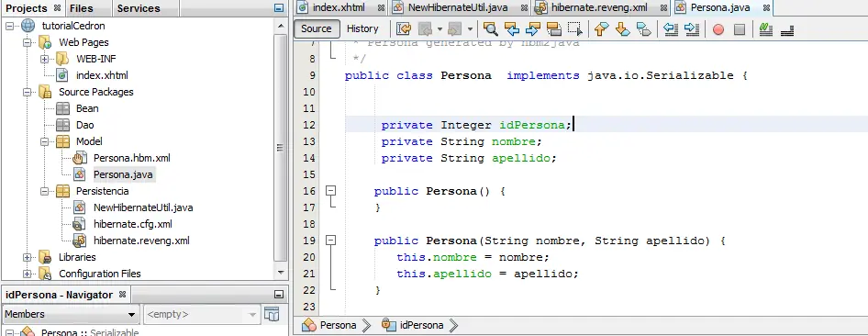
Task: Select Persona.java in project tree
Action: pos(123,175)
